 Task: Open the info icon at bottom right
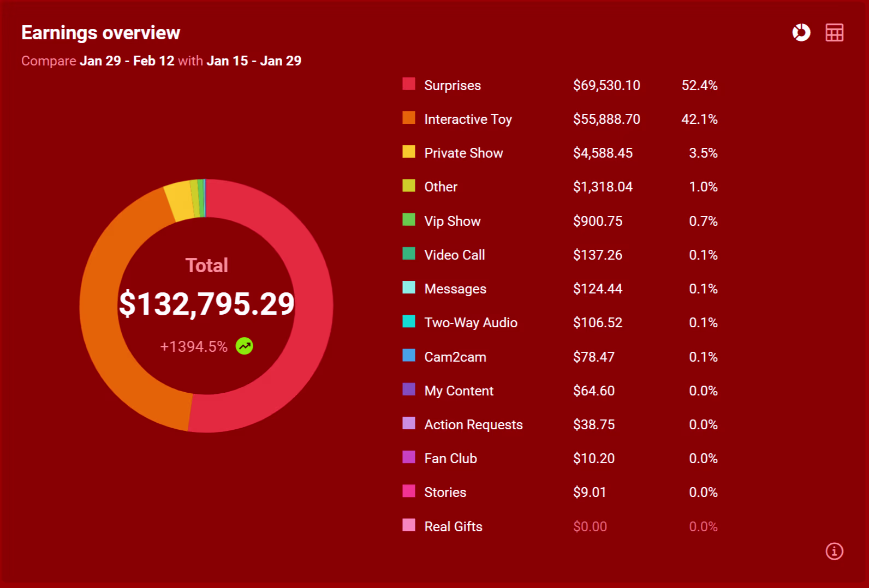pyautogui.click(x=834, y=551)
